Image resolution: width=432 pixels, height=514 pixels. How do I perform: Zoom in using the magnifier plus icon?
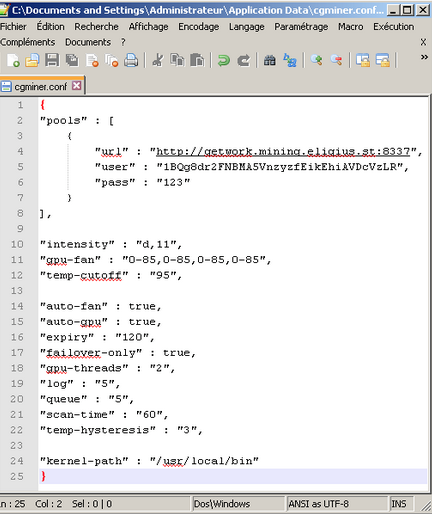(316, 60)
